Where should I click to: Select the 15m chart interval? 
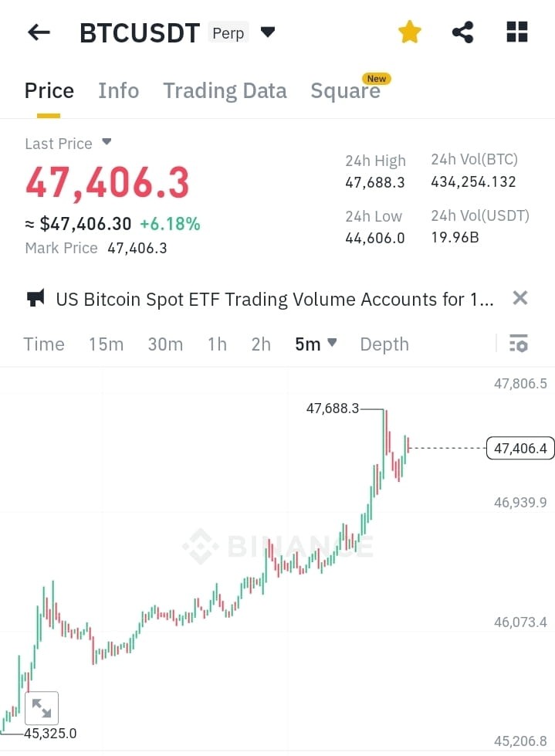coord(107,344)
